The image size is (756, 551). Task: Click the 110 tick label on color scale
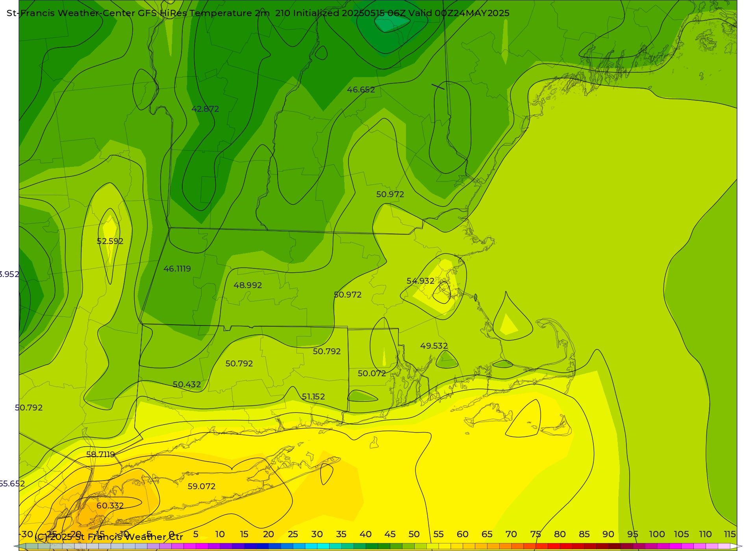pyautogui.click(x=706, y=534)
